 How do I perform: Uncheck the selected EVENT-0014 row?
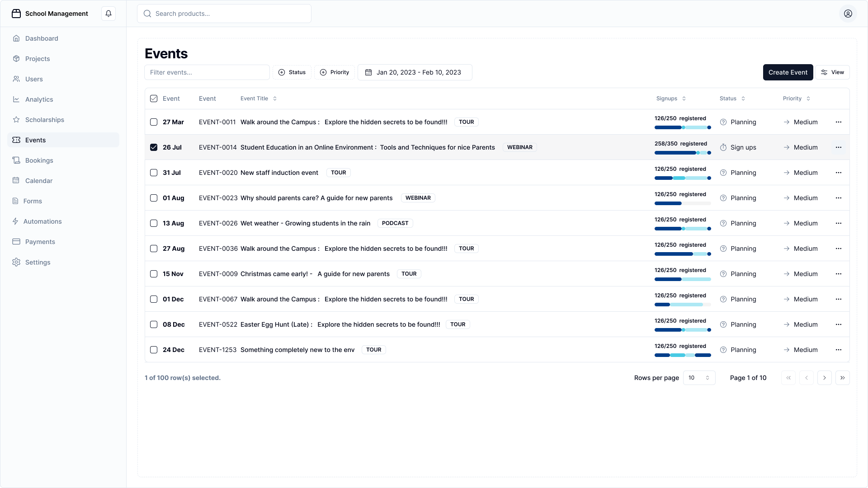point(154,147)
